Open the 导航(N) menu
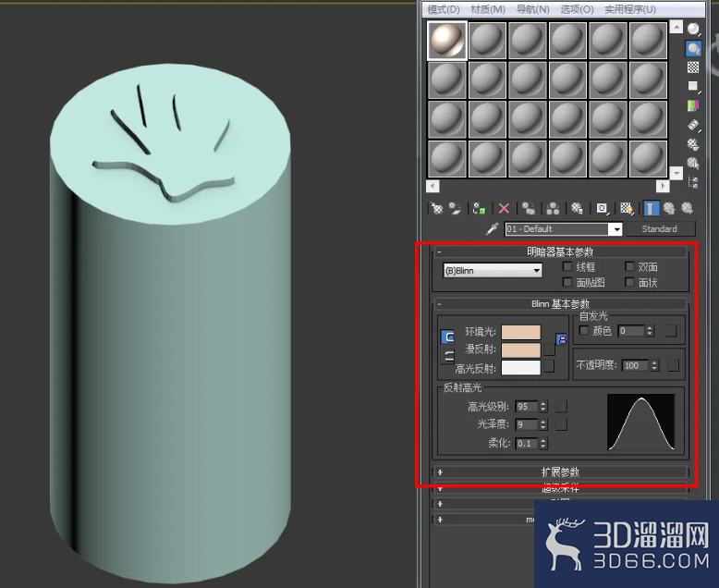Screen dimensions: 719x588 tap(532, 9)
